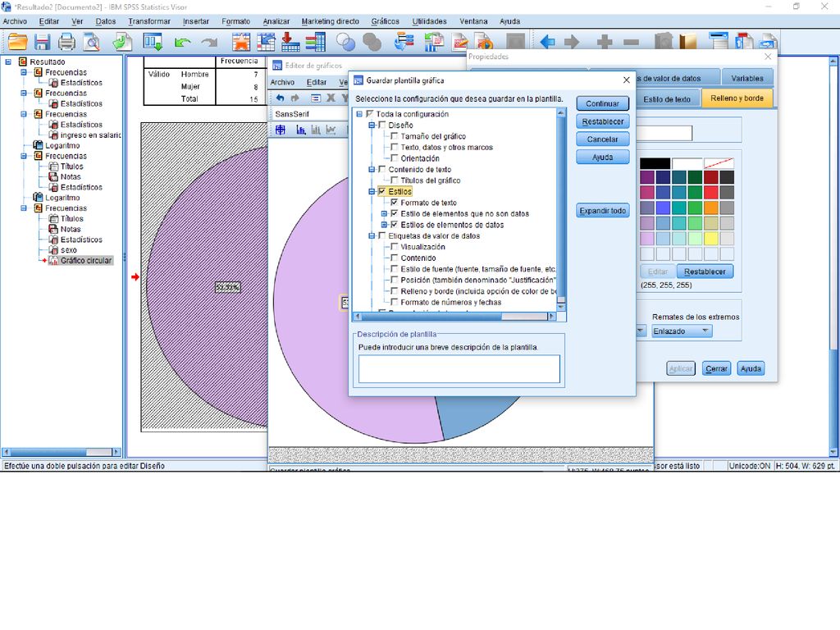The width and height of the screenshot is (840, 630).
Task: Click the blue overlapping circles icon
Action: [345, 42]
